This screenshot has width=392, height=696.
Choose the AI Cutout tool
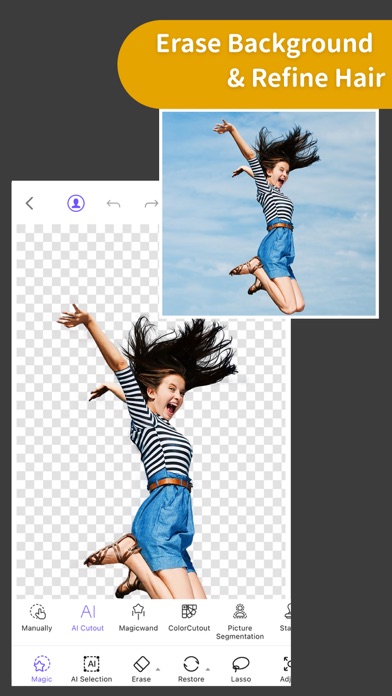[87, 617]
